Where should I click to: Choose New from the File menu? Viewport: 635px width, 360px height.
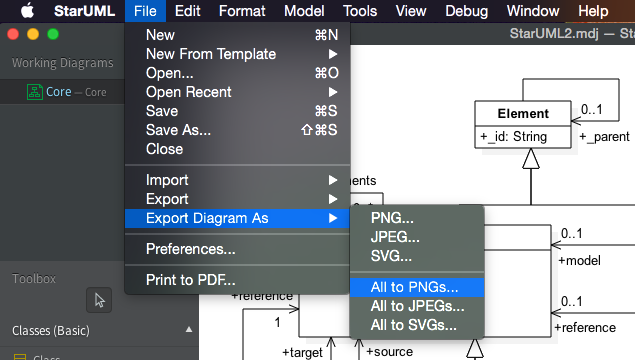point(238,35)
